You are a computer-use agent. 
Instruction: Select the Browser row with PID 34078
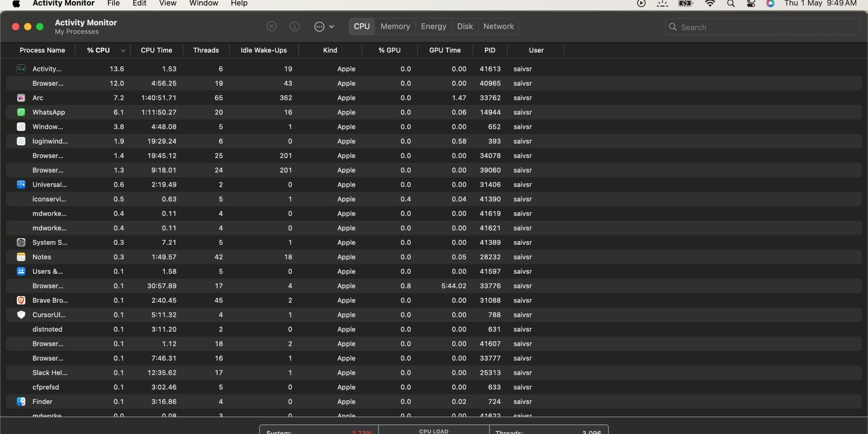click(x=434, y=155)
